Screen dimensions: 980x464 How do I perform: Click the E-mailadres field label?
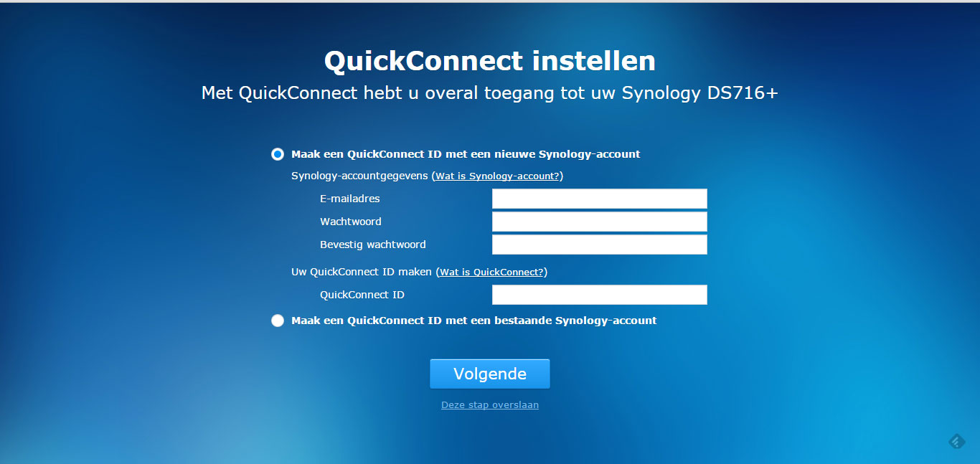(350, 199)
